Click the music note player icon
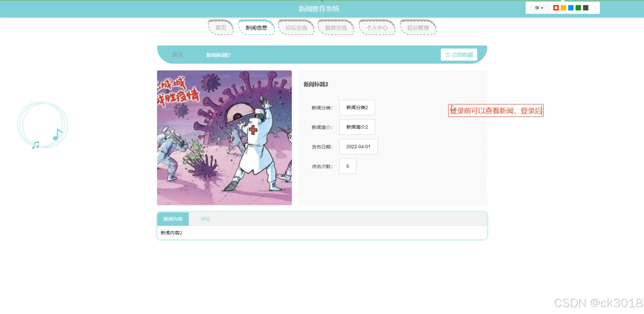Screen dimensions: 644x314 43,125
